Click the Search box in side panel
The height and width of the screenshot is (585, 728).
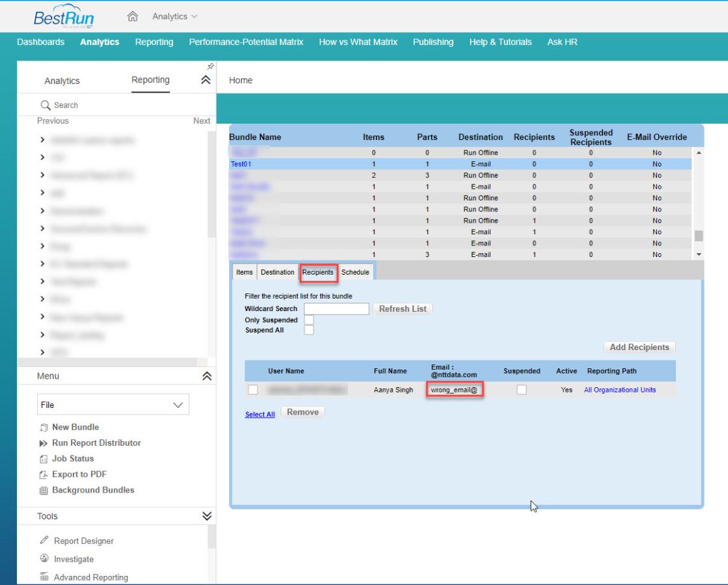point(116,105)
